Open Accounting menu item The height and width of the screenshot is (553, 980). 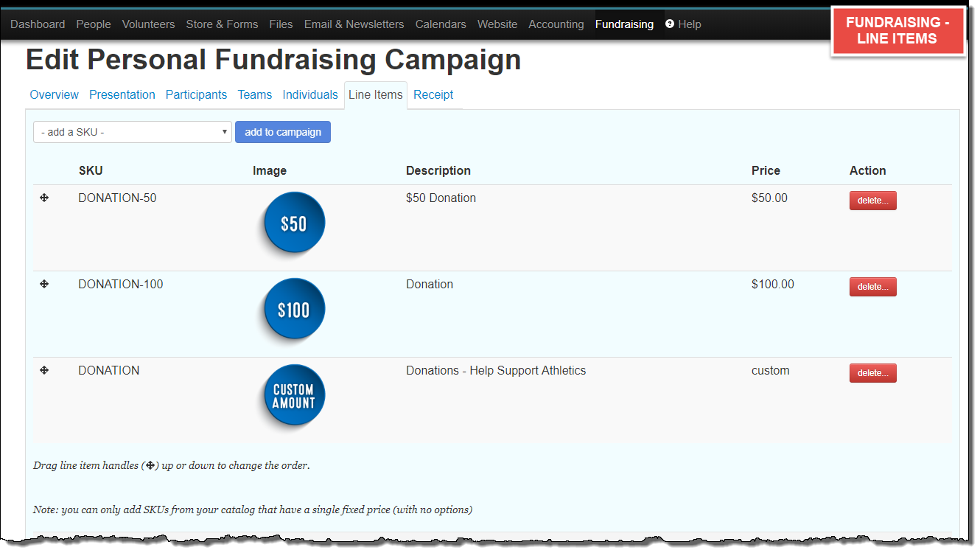(556, 24)
